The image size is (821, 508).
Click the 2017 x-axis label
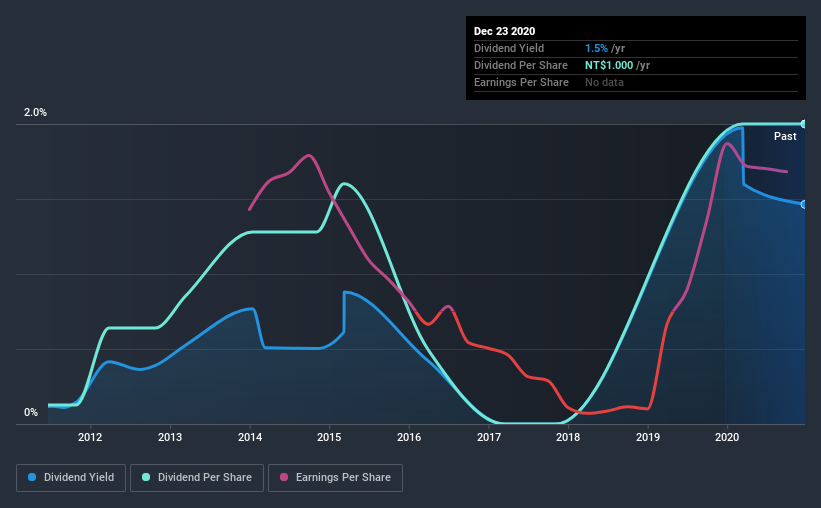pyautogui.click(x=489, y=437)
